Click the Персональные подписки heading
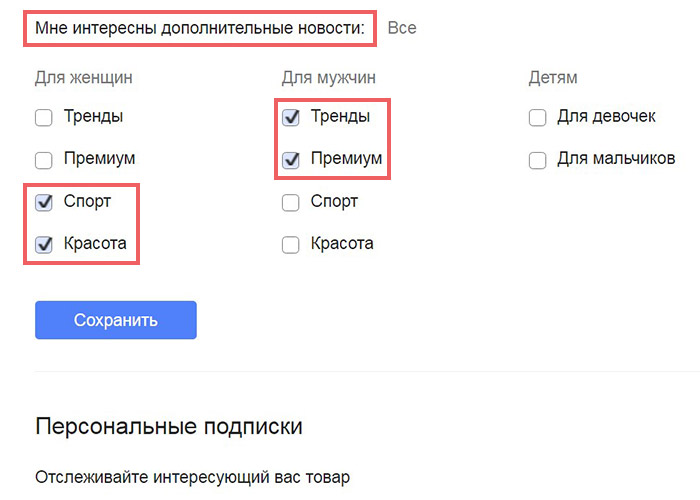 coord(169,427)
